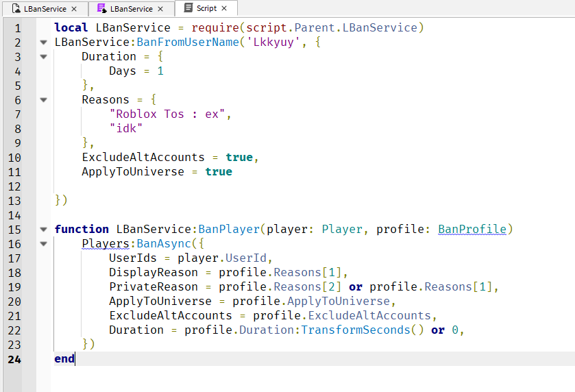Switch to the second LBanService tab with purple icon
The image size is (575, 392).
click(132, 9)
